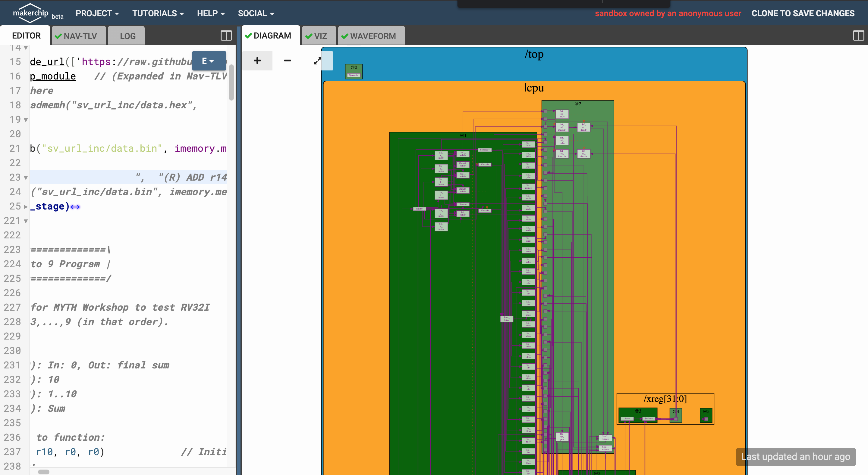Click the diagram fit-to-view expand arrows icon

(317, 61)
